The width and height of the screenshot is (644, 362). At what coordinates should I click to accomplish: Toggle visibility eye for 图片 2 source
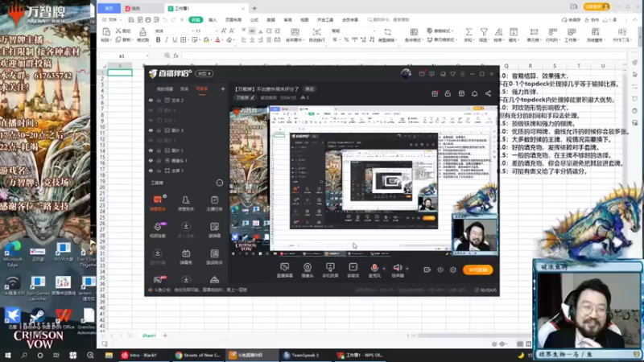tap(151, 140)
